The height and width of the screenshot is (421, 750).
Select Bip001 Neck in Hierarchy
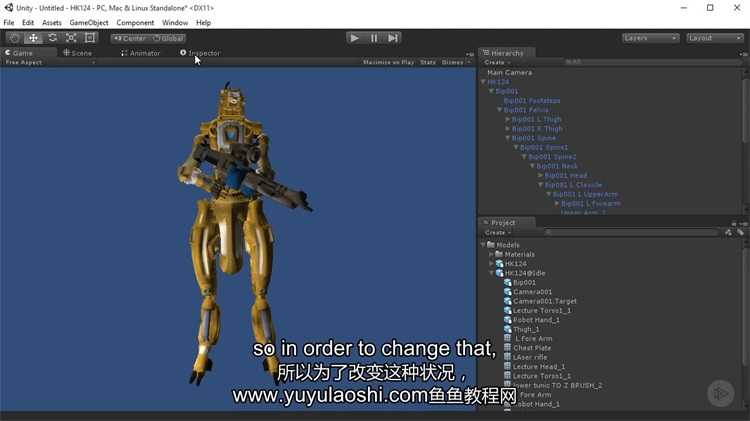(557, 166)
